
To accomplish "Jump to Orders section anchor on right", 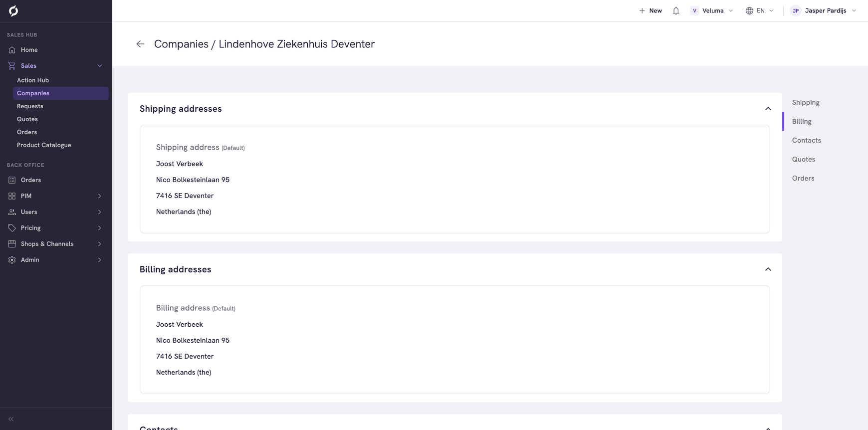I will click(803, 178).
